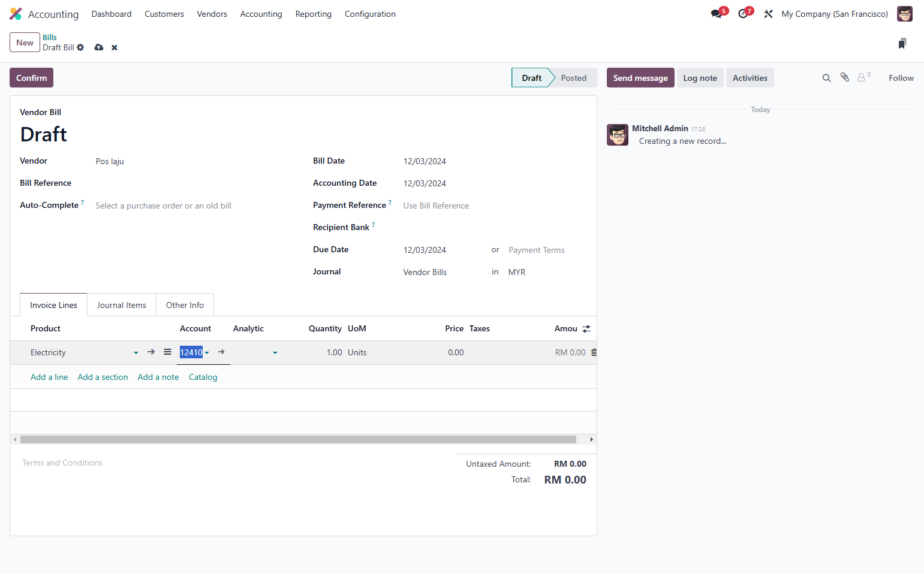Click the debug tools wrench icon

coord(768,14)
